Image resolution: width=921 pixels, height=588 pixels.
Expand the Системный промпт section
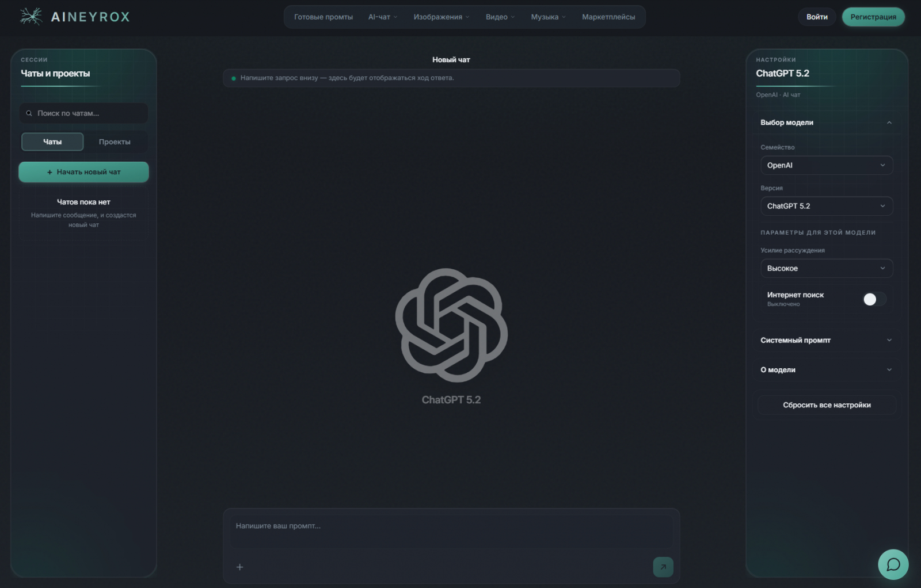827,340
